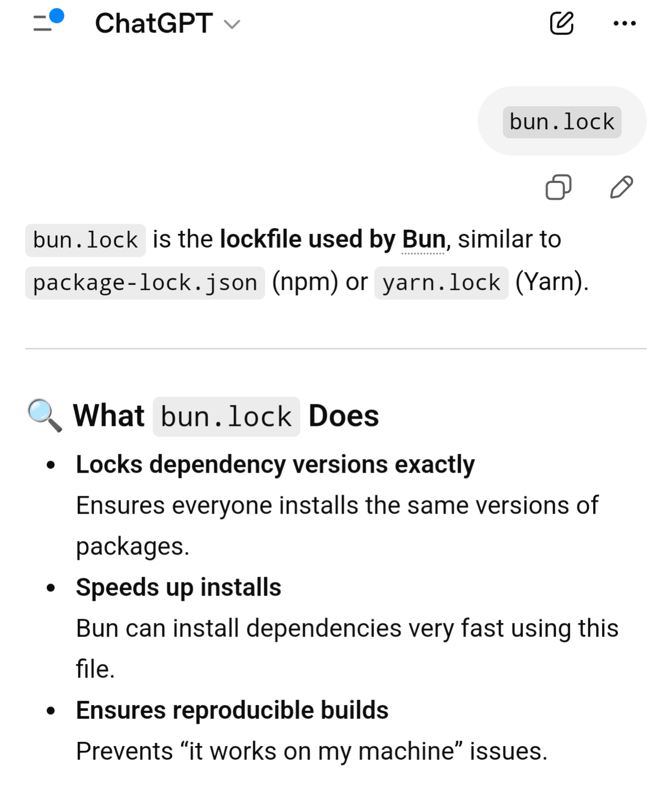672x787 pixels.
Task: Click the magnifying glass emoji in heading
Action: 44,415
